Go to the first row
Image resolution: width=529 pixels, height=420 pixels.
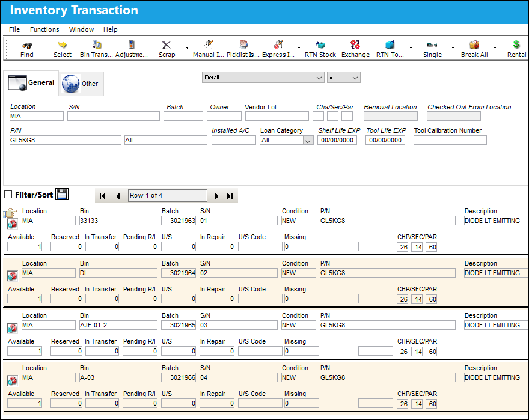103,196
